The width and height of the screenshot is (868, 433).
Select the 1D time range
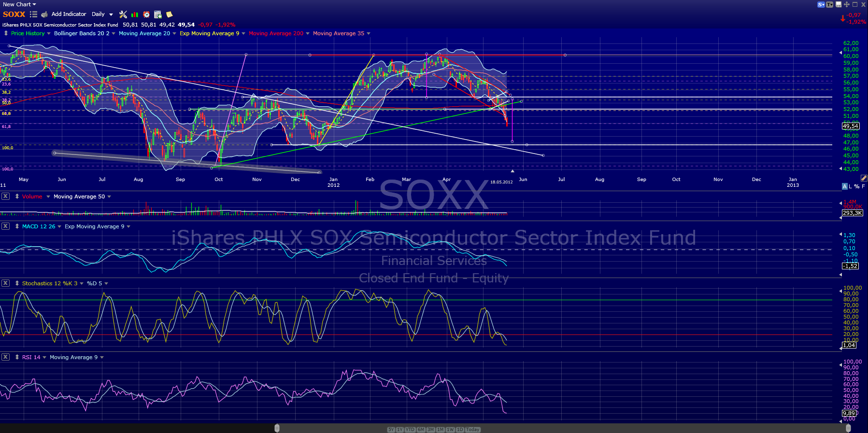(460, 430)
